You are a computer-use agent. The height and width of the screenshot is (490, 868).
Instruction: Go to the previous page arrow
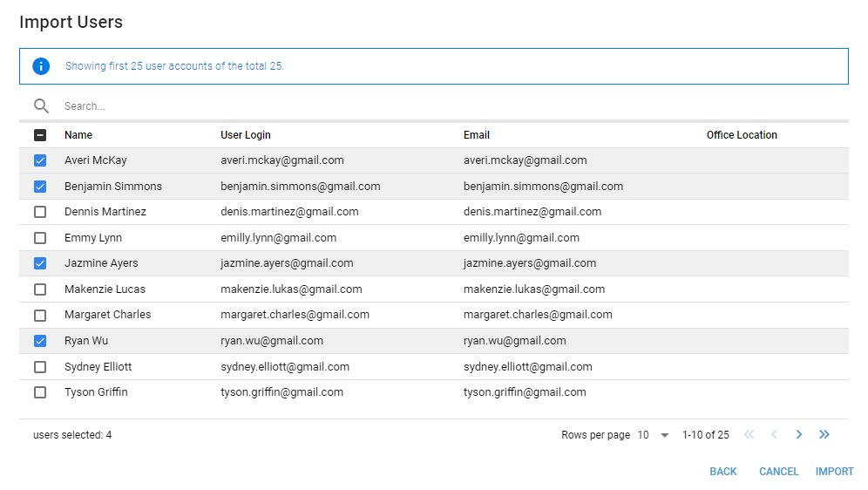click(x=774, y=435)
